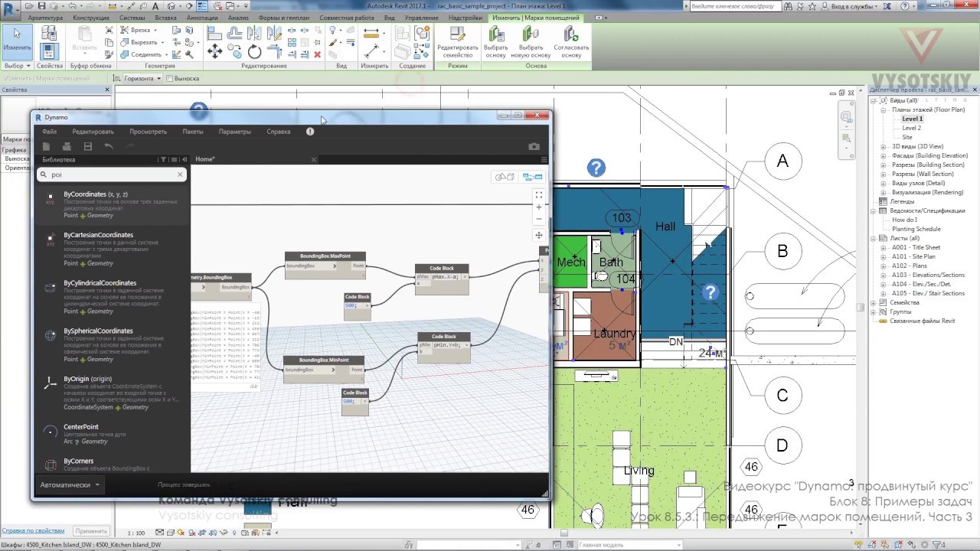Select ByOrigin (origin) in Dynamo library
Screen dimensions: 980x551
pos(112,393)
